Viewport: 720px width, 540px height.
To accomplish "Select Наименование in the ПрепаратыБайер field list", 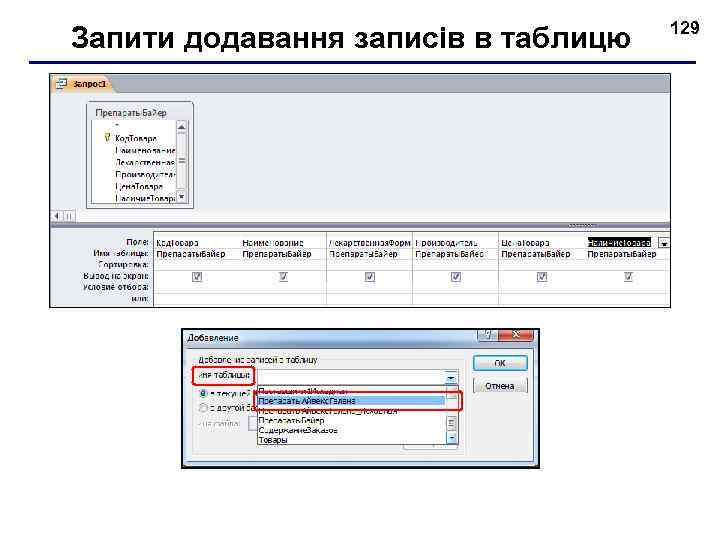I will pyautogui.click(x=145, y=151).
